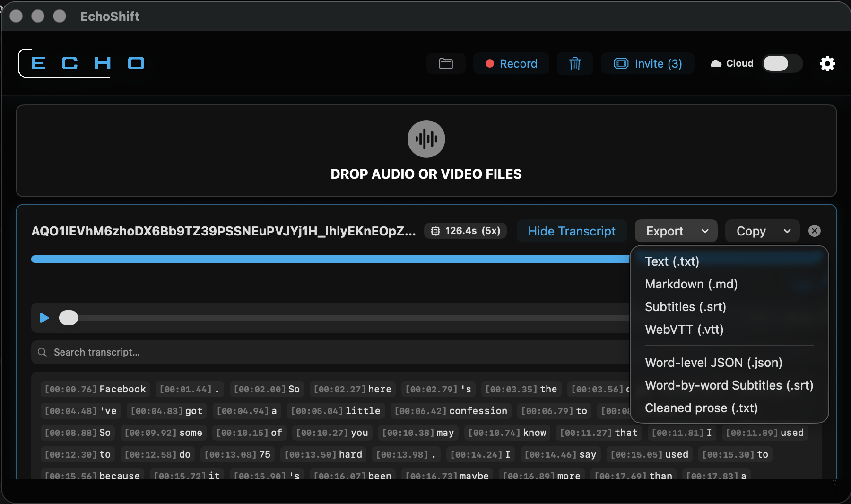Open settings via the gear icon

coord(827,63)
